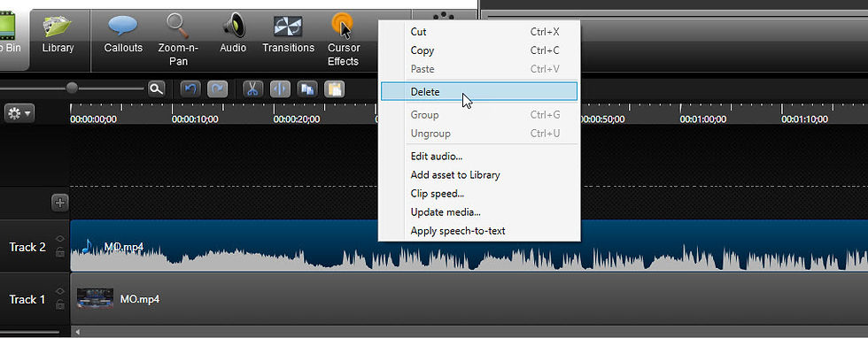The width and height of the screenshot is (868, 338).
Task: Click the 00:00:20;00 mark on timeline ruler
Action: point(296,119)
